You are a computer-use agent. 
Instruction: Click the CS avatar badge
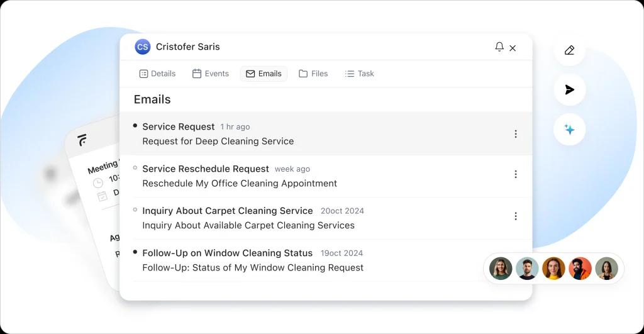click(143, 47)
